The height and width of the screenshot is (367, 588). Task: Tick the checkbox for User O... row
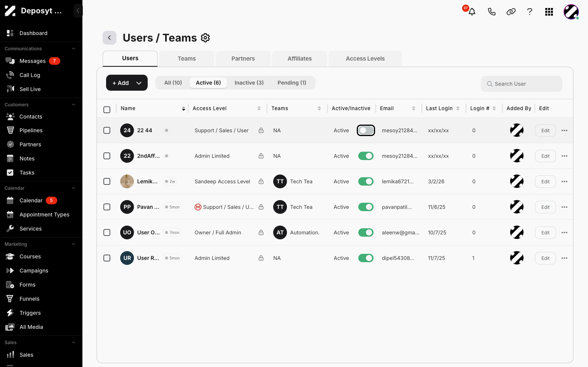pyautogui.click(x=107, y=232)
